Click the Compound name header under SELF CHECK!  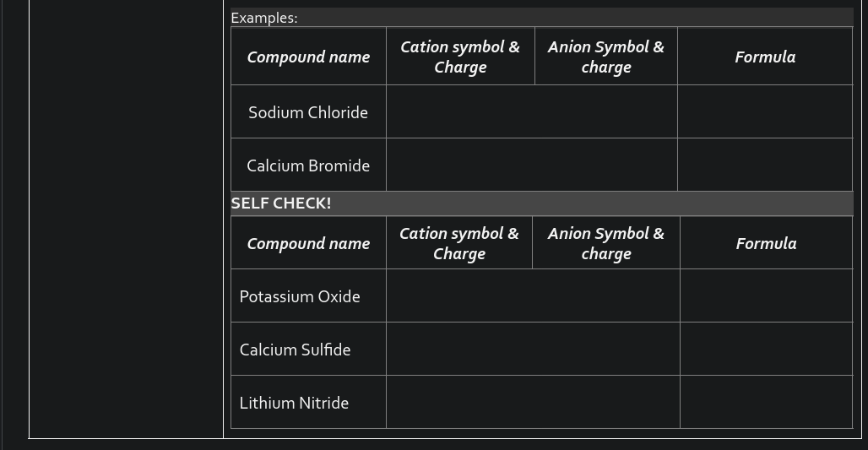[308, 243]
